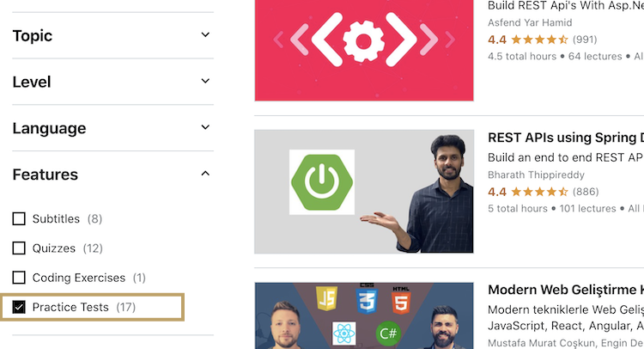This screenshot has width=644, height=349.
Task: Click the JS logo in web course image
Action: click(326, 298)
